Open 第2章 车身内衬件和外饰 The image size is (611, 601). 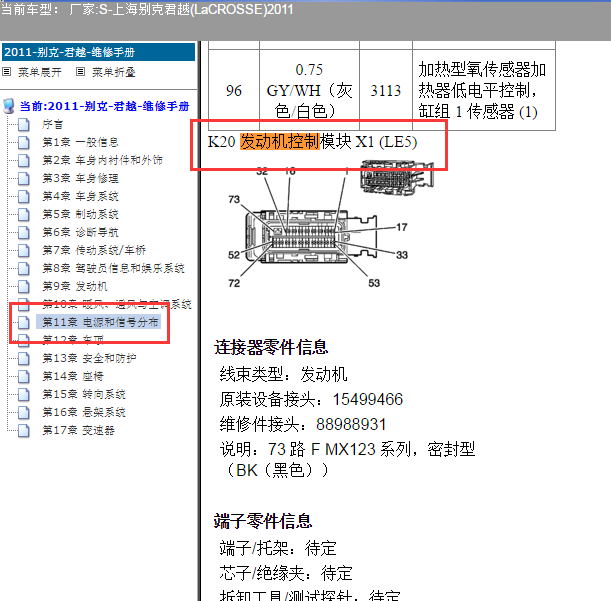(x=102, y=160)
